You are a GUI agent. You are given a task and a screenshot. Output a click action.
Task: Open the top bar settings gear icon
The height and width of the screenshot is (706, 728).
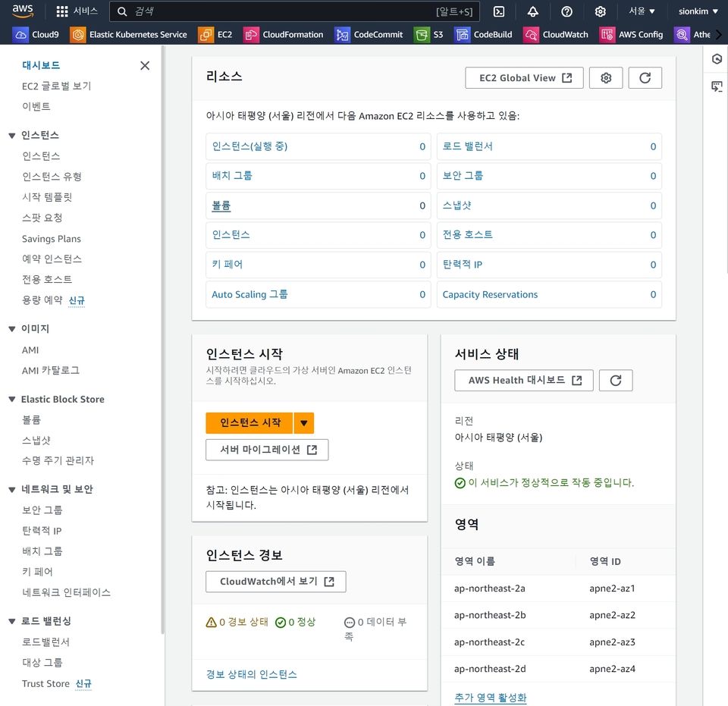coord(601,11)
